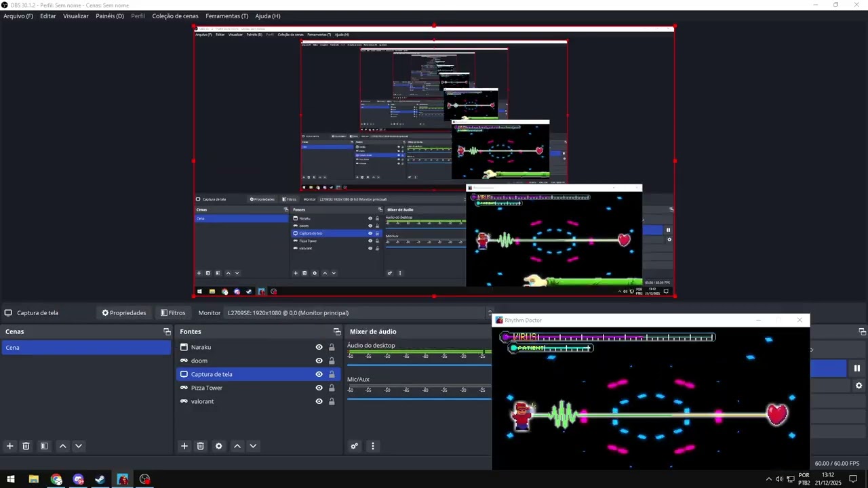Open the Editar menu
Screen dimensions: 868x488
click(x=48, y=16)
